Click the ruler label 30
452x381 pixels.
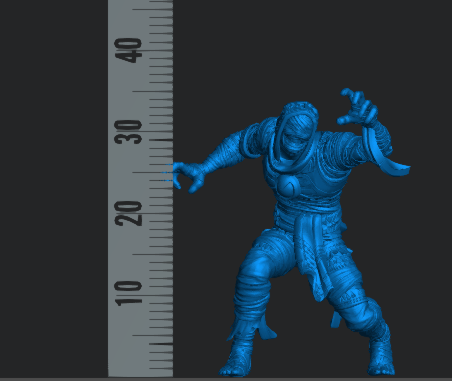click(128, 132)
